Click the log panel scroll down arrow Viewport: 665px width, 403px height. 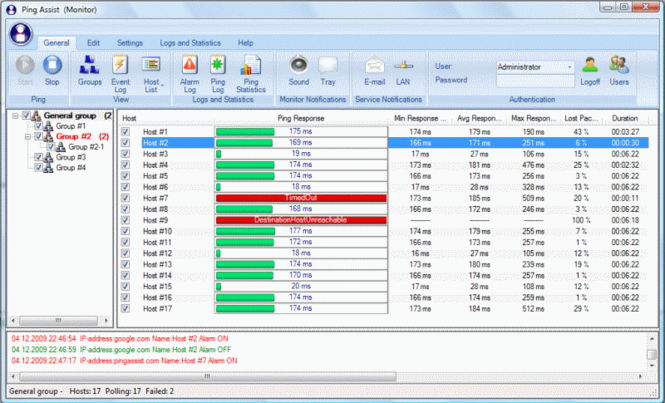652,366
